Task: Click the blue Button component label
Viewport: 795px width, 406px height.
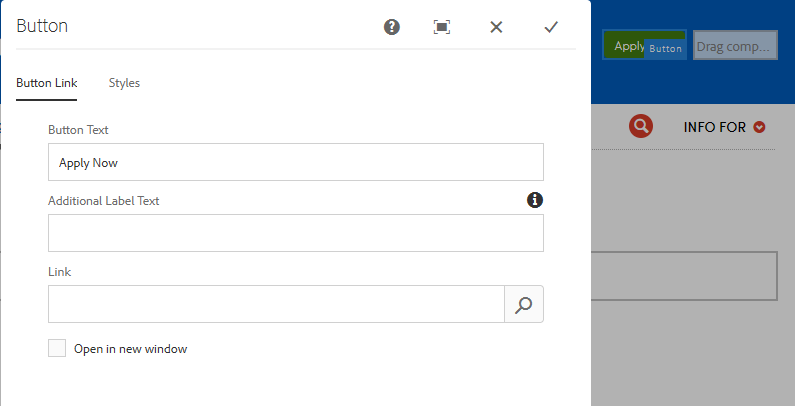Action: click(665, 48)
